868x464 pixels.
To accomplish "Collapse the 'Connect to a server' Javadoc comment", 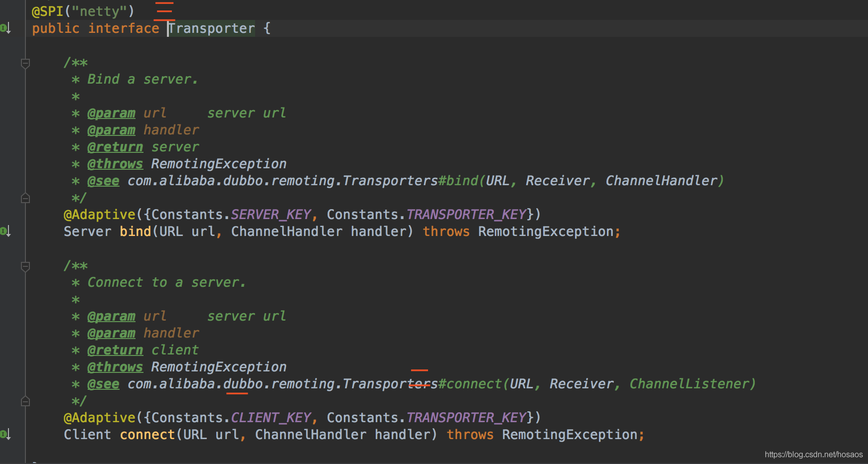I will click(25, 266).
